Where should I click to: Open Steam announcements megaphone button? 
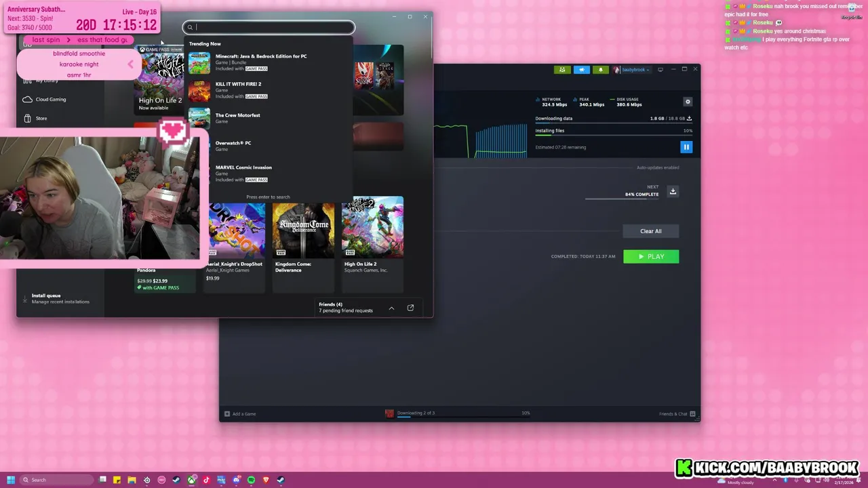click(x=581, y=70)
